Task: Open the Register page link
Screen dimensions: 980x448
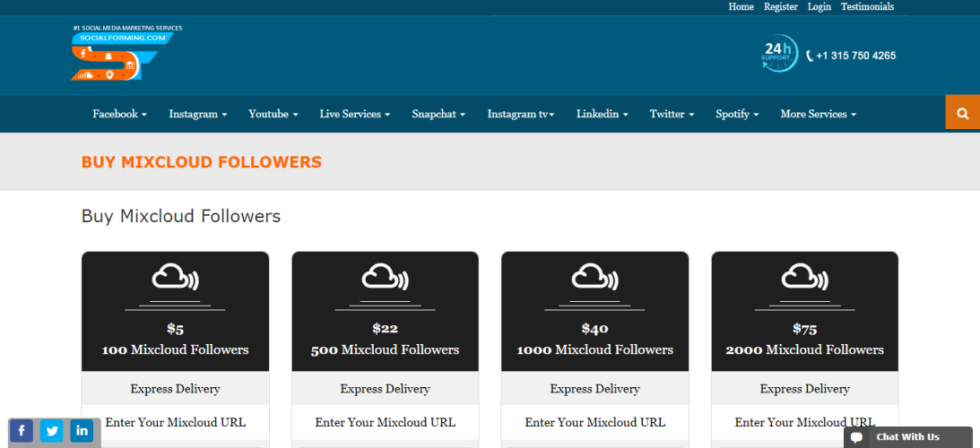Action: 781,7
